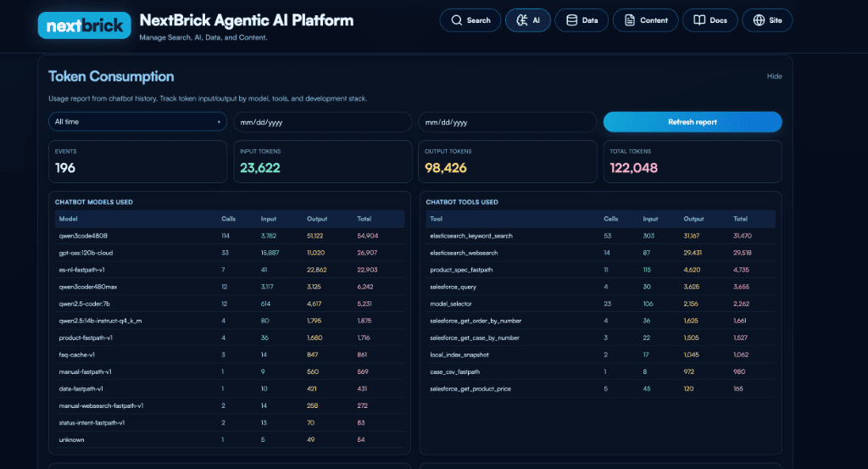Navigate to the Site section
This screenshot has width=868, height=469.
767,20
